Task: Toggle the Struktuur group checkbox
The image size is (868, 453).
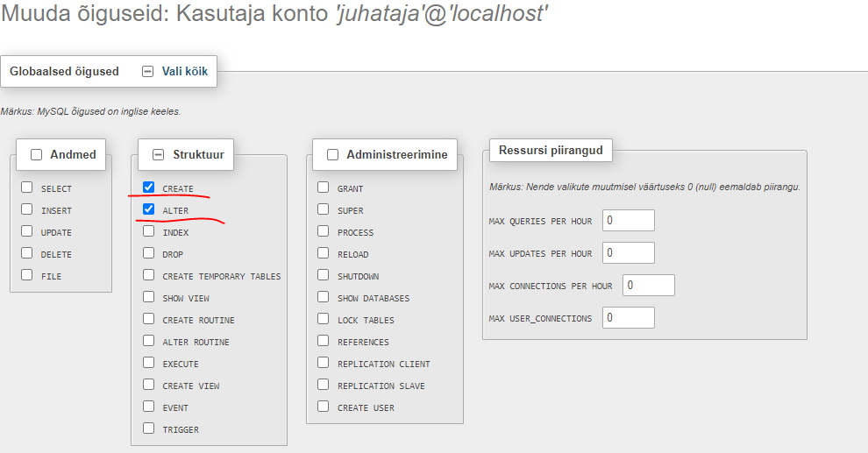Action: [x=159, y=155]
